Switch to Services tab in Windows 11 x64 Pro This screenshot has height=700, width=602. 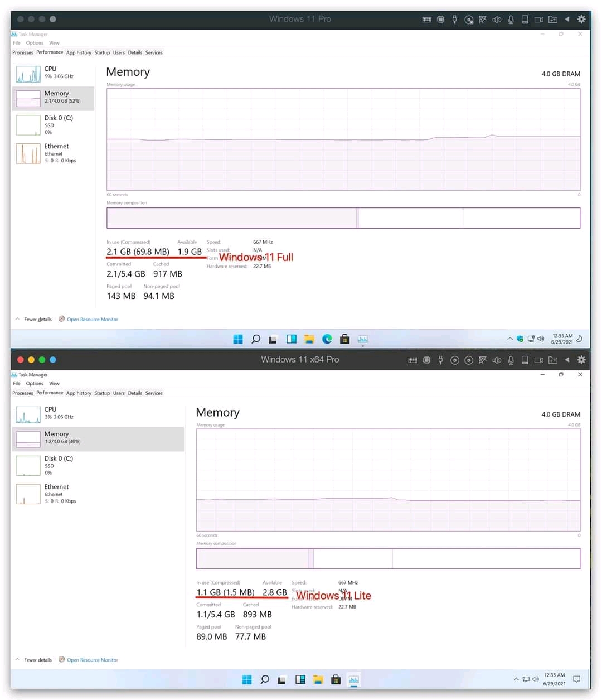[x=154, y=393]
